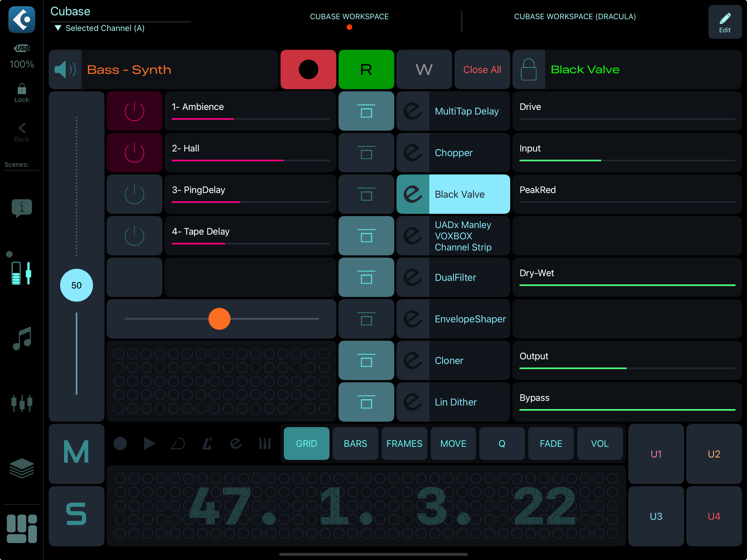Open the MultiTap Delay plugin via its e icon

(413, 111)
